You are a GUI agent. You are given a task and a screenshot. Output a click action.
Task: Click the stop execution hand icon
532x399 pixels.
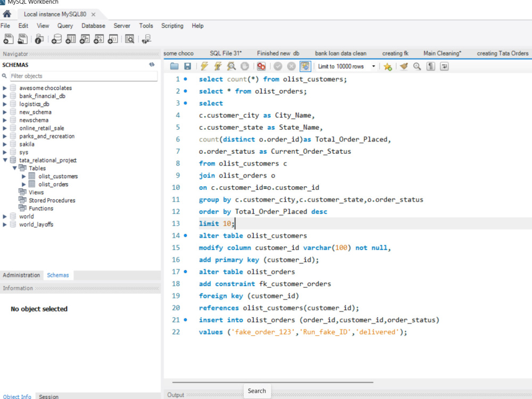[x=245, y=66]
